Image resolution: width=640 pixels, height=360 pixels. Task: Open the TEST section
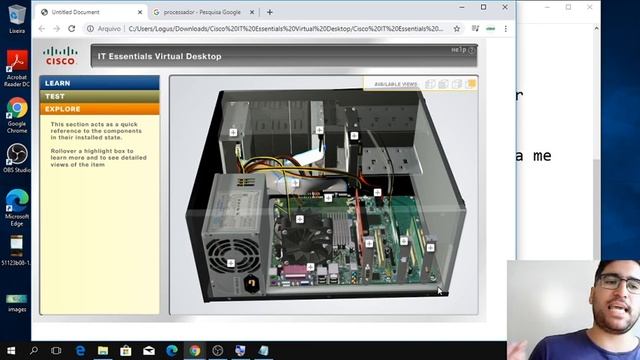(100, 96)
